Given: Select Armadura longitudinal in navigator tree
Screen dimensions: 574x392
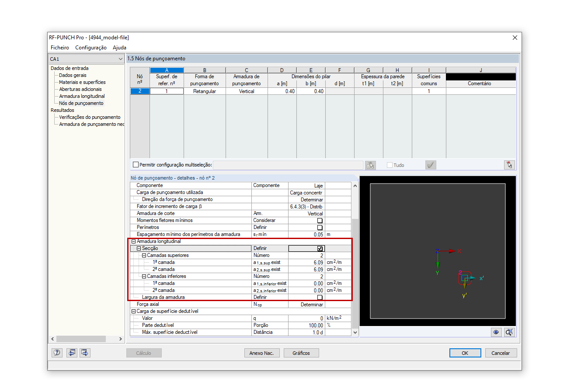Looking at the screenshot, I should pos(82,96).
